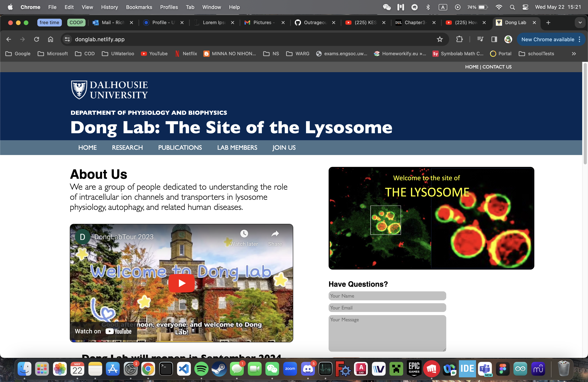Go to the PUBLICATIONS page
Image resolution: width=588 pixels, height=382 pixels.
tap(180, 147)
